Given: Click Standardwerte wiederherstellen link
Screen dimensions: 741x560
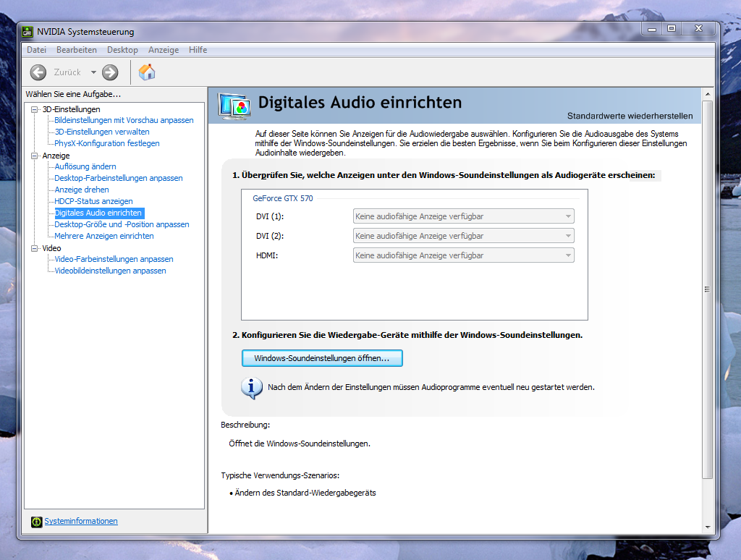Looking at the screenshot, I should (x=630, y=116).
